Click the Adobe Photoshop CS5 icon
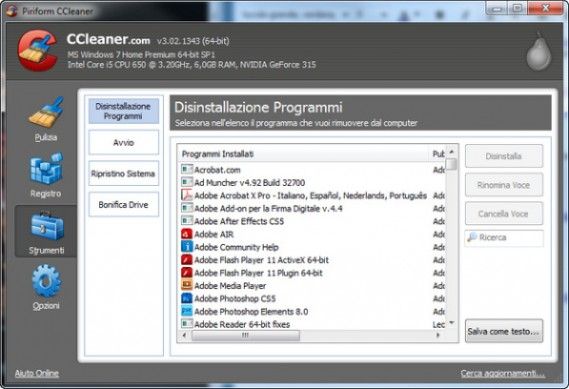Screen dimensions: 569x389 (187, 298)
